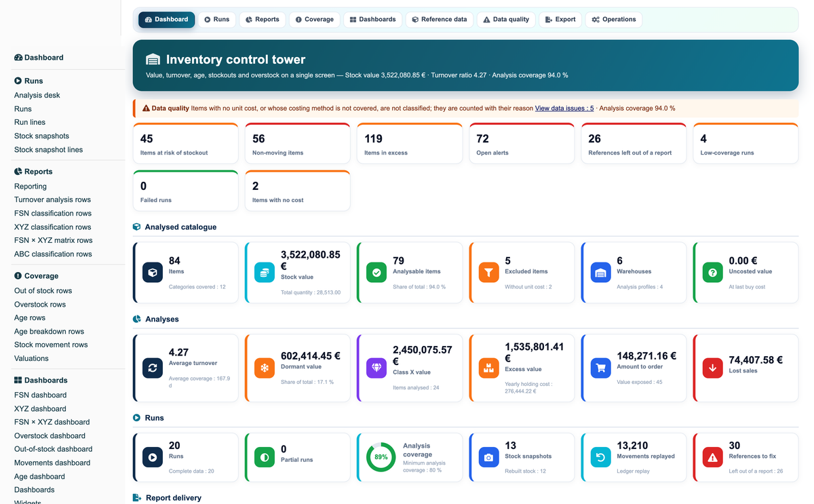Click the Average turnover refresh icon

153,368
